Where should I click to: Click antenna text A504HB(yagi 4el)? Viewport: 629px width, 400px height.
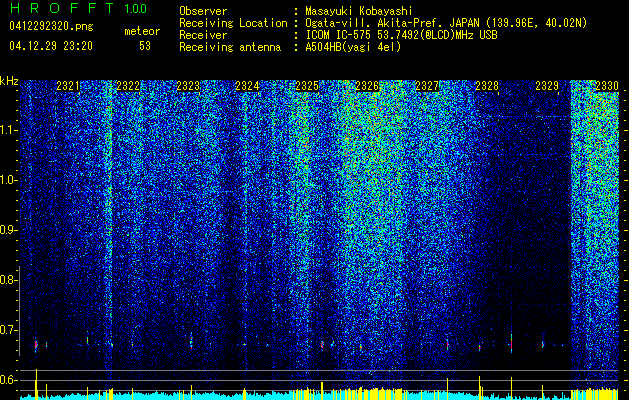[x=353, y=47]
